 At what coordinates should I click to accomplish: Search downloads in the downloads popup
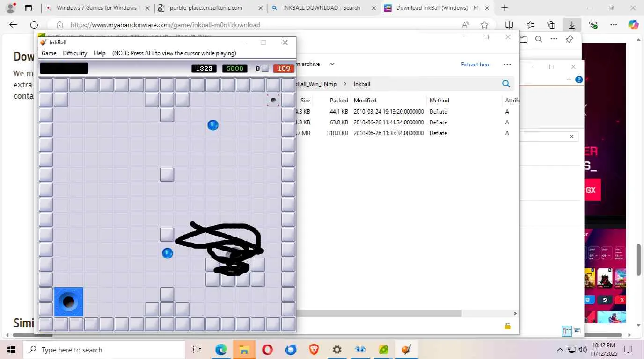point(539,39)
